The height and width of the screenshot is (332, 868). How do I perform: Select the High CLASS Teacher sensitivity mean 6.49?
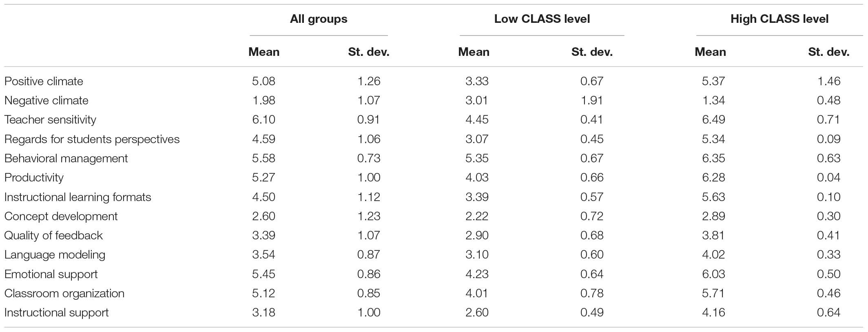[713, 120]
